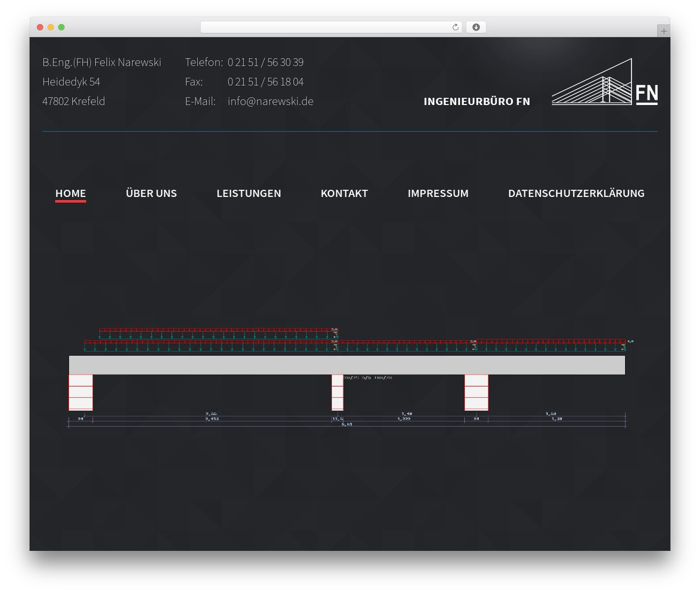
Task: Click the INGENIEURBÜRO FN site title
Action: [x=477, y=101]
